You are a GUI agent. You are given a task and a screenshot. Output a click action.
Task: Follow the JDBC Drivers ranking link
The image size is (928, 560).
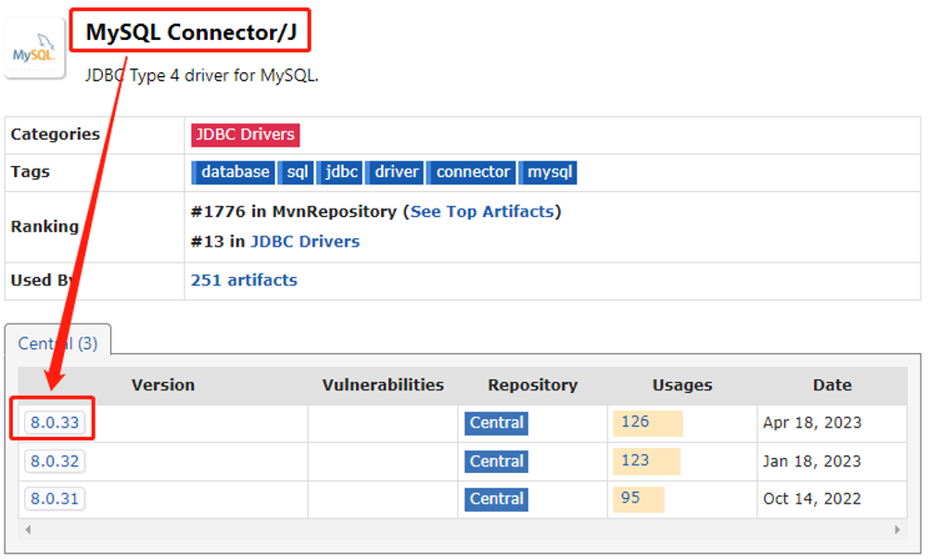[305, 241]
